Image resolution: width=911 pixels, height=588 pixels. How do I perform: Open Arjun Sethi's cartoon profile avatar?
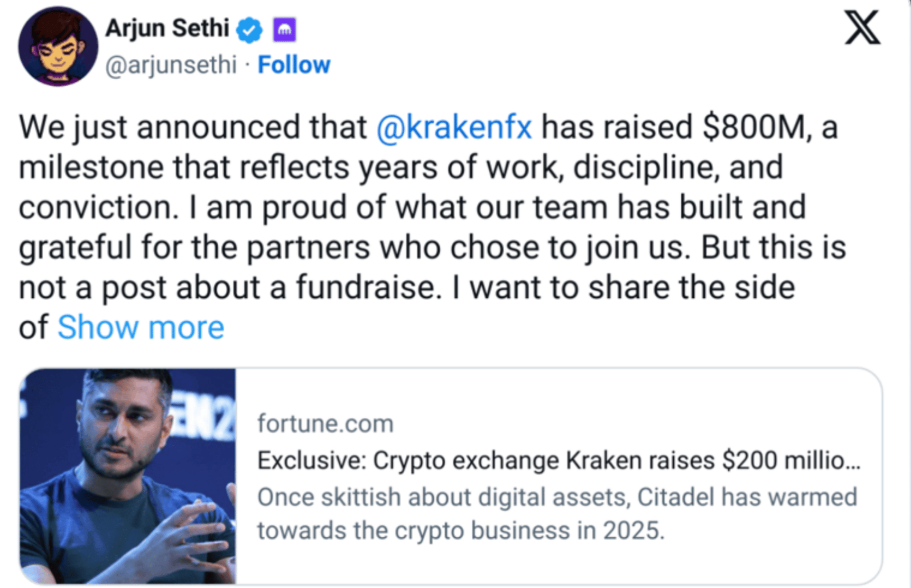click(x=58, y=46)
